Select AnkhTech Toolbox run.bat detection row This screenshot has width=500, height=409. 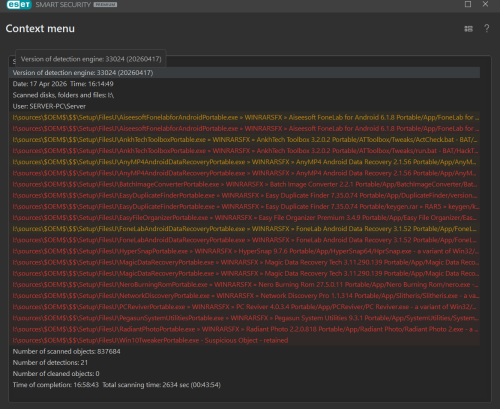(244, 151)
